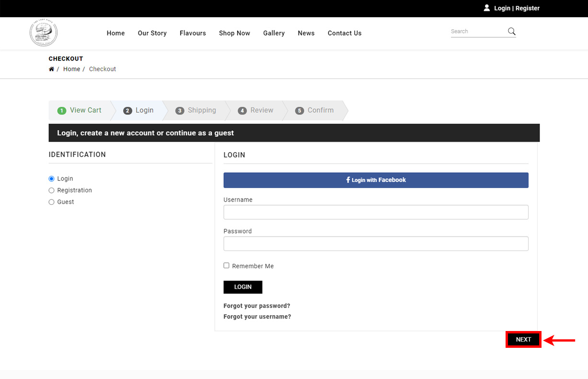Open the Our Story menu item
Image resolution: width=588 pixels, height=379 pixels.
(152, 33)
